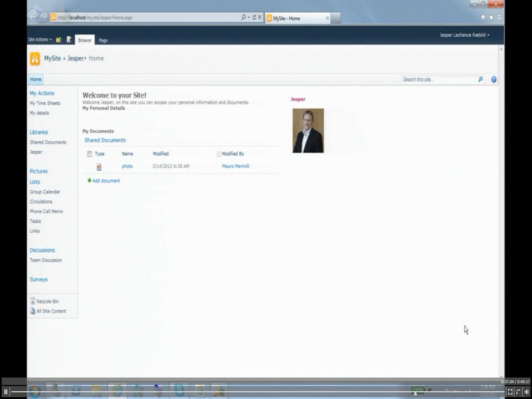Viewport: 532px width, 399px height.
Task: Click the browser Forward arrow button
Action: click(x=44, y=17)
